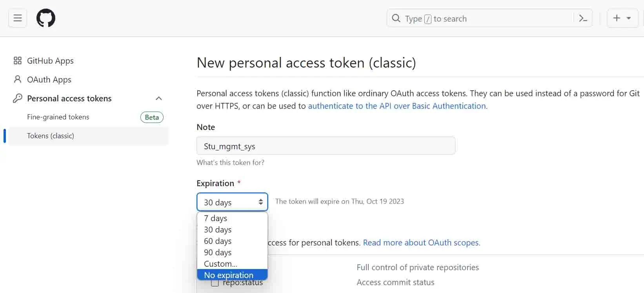Open the command palette icon
This screenshot has width=644, height=293.
click(583, 18)
